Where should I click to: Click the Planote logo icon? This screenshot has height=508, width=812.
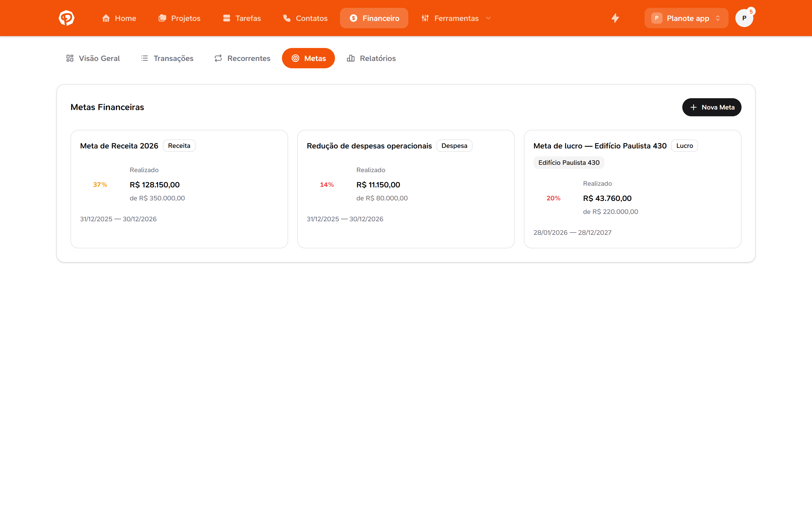point(67,18)
